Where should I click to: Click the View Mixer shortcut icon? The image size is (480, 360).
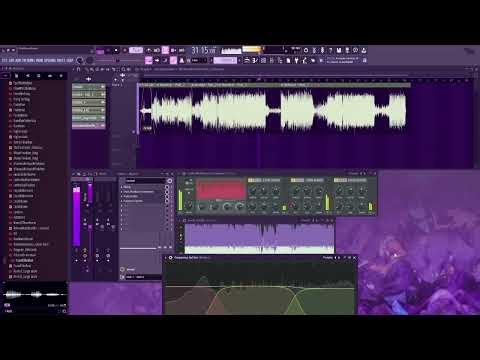pyautogui.click(x=272, y=60)
